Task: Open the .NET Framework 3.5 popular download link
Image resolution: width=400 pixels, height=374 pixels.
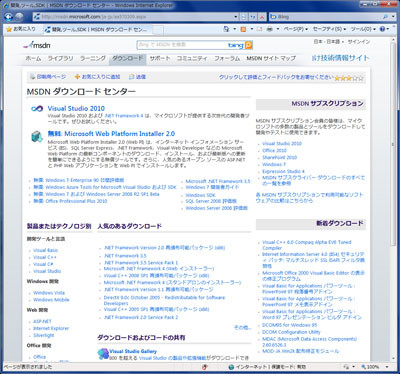Action: (x=125, y=256)
